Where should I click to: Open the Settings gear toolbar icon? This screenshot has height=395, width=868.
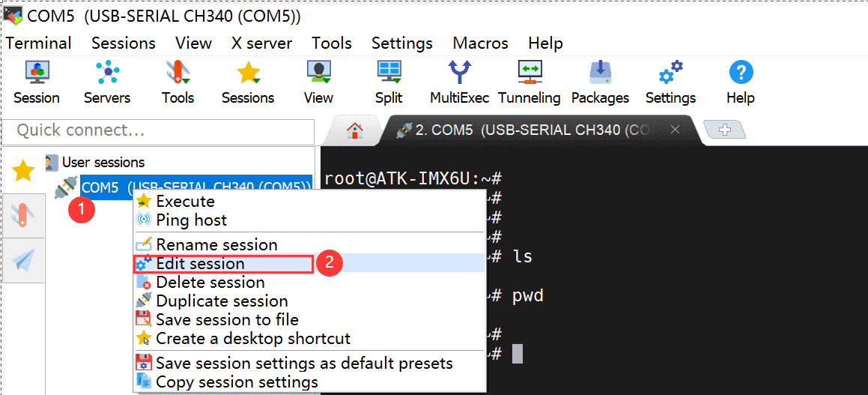click(670, 73)
